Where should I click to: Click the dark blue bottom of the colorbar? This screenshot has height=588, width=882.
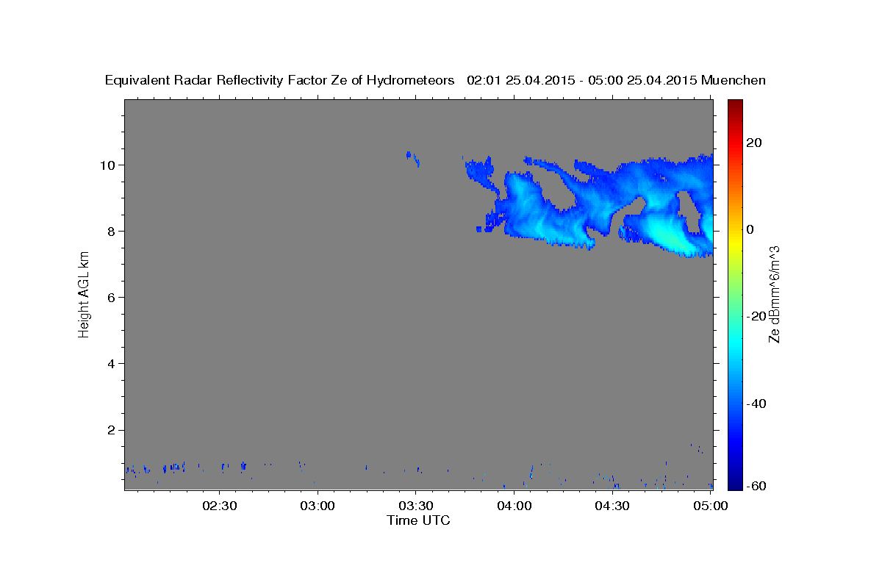tap(734, 481)
